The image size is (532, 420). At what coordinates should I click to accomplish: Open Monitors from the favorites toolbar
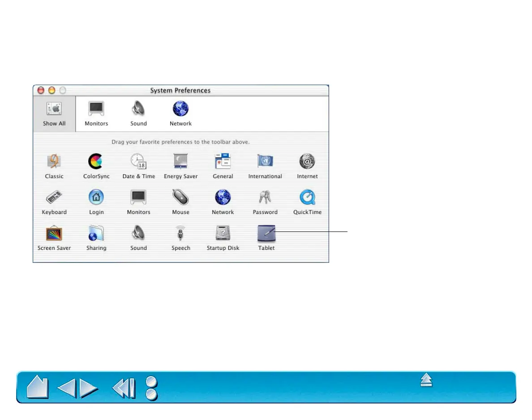click(x=96, y=114)
